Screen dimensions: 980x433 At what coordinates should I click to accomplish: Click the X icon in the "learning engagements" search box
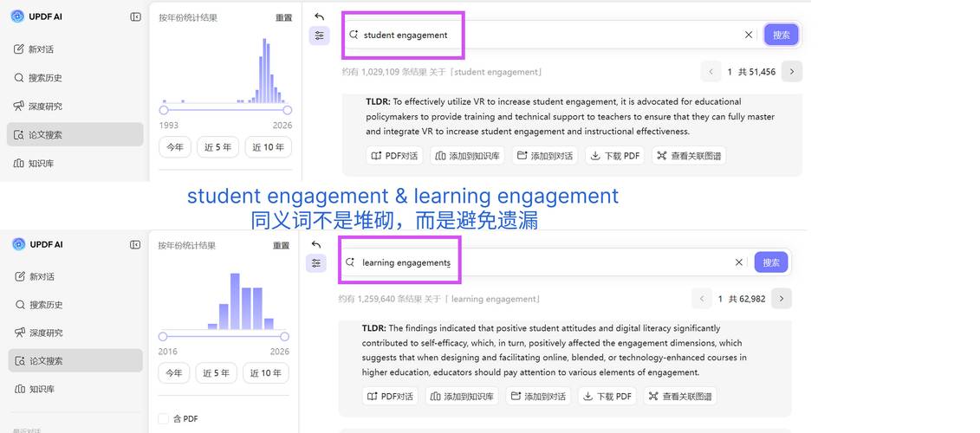[739, 262]
